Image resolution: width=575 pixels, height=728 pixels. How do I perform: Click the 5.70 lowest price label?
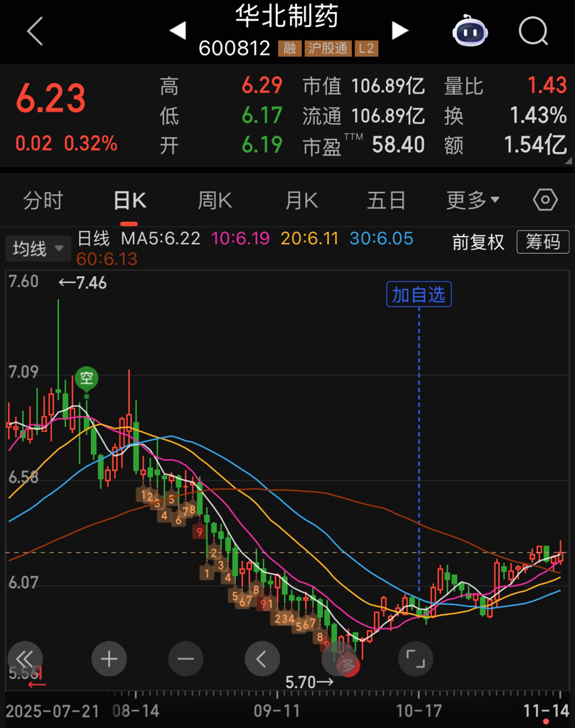point(310,682)
